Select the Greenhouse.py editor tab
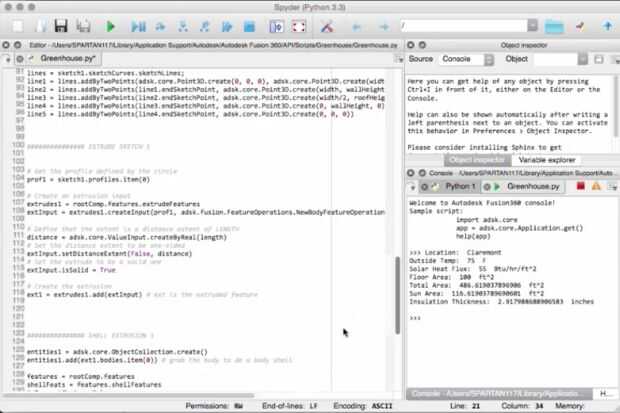This screenshot has height=413, width=620. (68, 59)
